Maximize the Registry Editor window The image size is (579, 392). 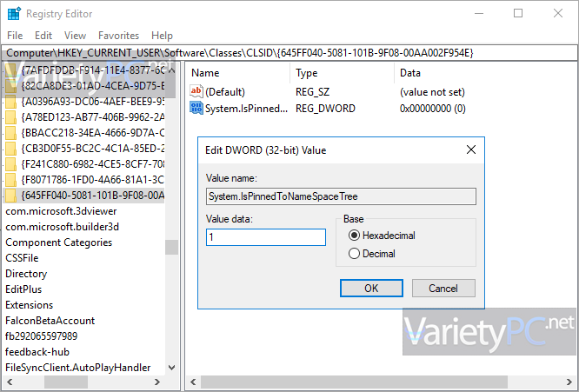(x=518, y=13)
